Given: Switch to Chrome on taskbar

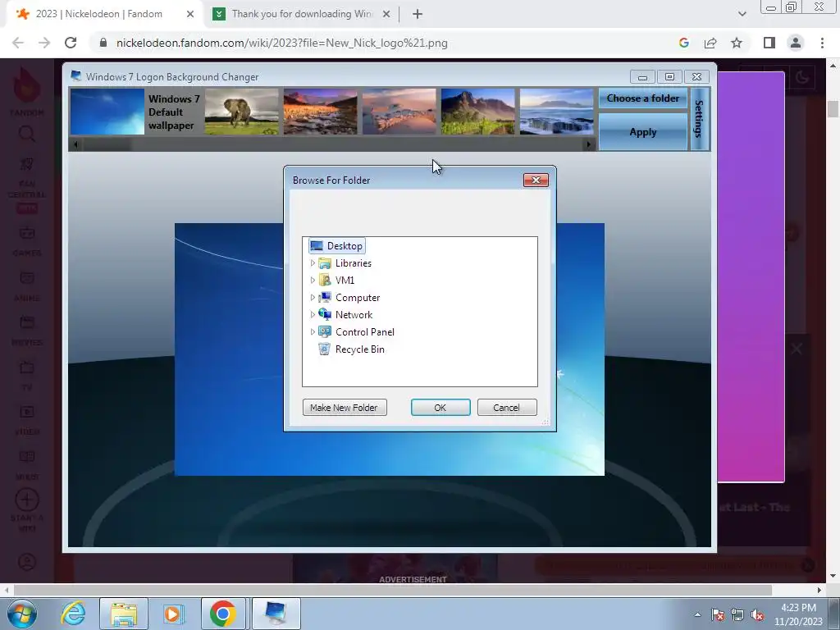Looking at the screenshot, I should pyautogui.click(x=223, y=614).
